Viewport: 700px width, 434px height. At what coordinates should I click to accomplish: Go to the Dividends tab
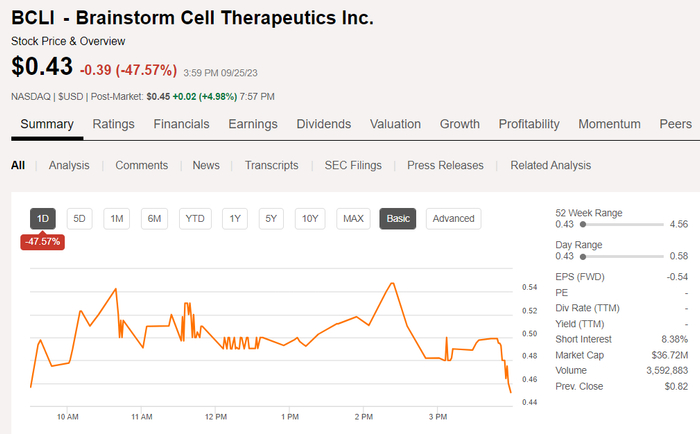(x=323, y=124)
